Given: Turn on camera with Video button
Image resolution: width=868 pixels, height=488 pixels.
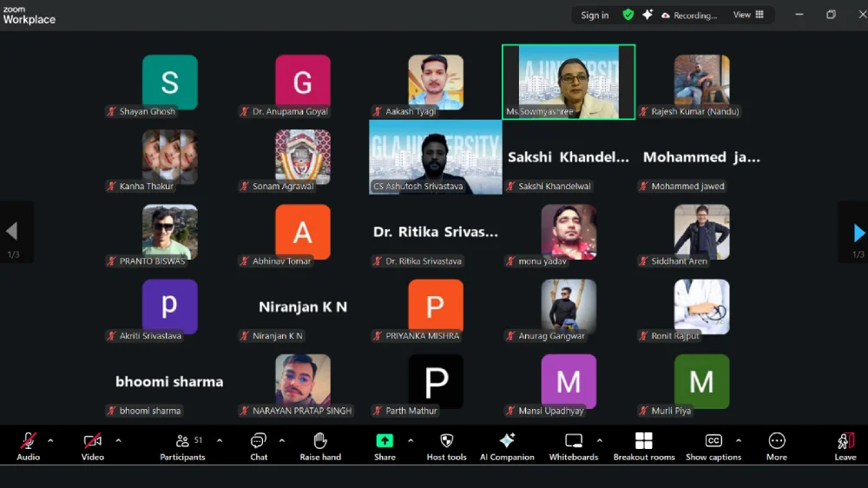Looking at the screenshot, I should (92, 446).
